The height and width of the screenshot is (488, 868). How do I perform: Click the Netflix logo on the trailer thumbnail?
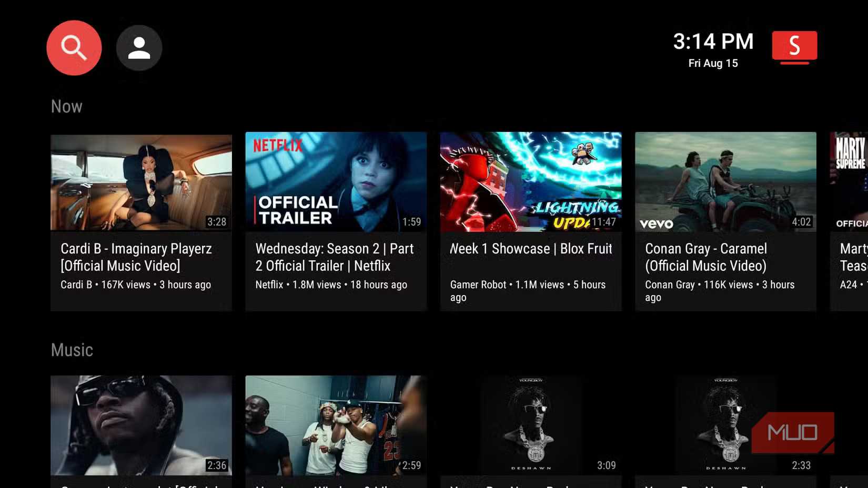point(277,146)
